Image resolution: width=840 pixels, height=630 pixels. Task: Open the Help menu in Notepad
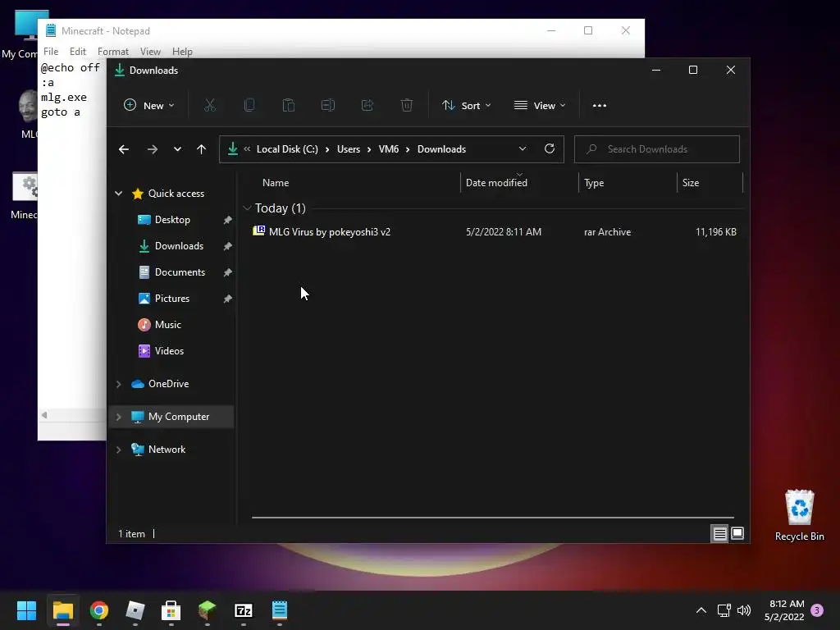pyautogui.click(x=182, y=52)
